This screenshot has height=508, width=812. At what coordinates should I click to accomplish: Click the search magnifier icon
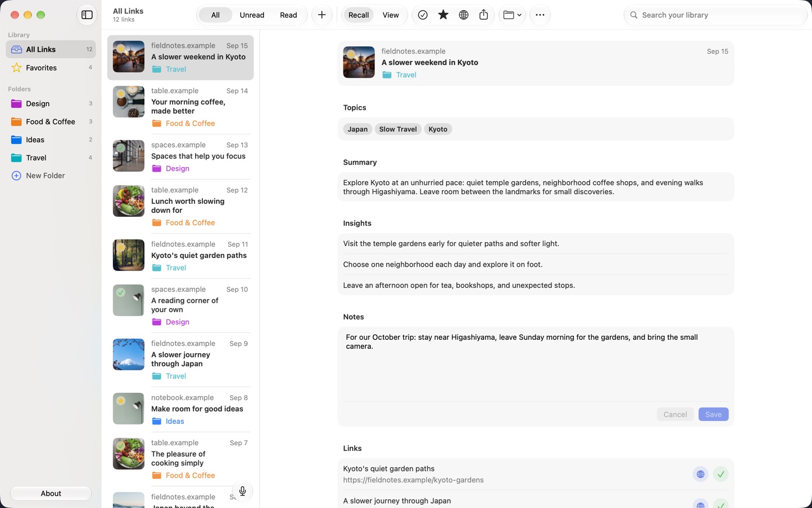(x=634, y=15)
